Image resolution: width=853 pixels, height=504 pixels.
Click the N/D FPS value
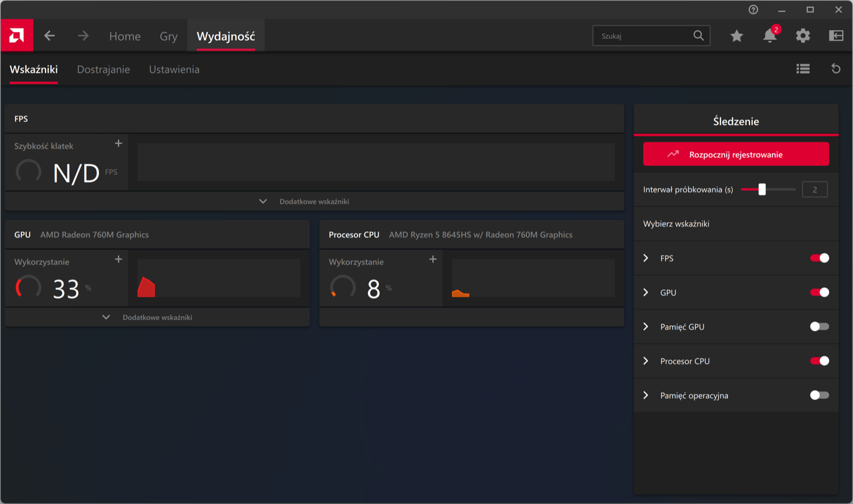[x=76, y=173]
